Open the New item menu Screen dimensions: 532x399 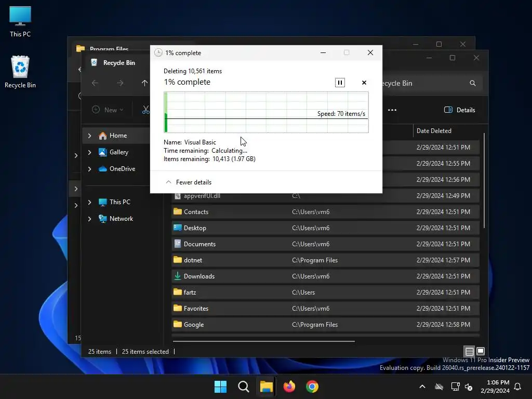(108, 110)
